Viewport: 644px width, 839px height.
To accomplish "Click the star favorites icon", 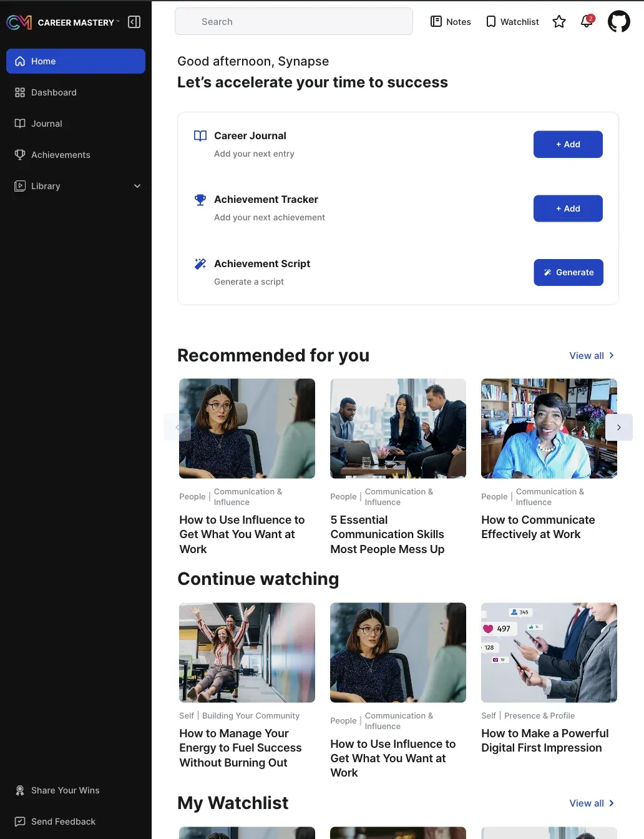I will [559, 22].
